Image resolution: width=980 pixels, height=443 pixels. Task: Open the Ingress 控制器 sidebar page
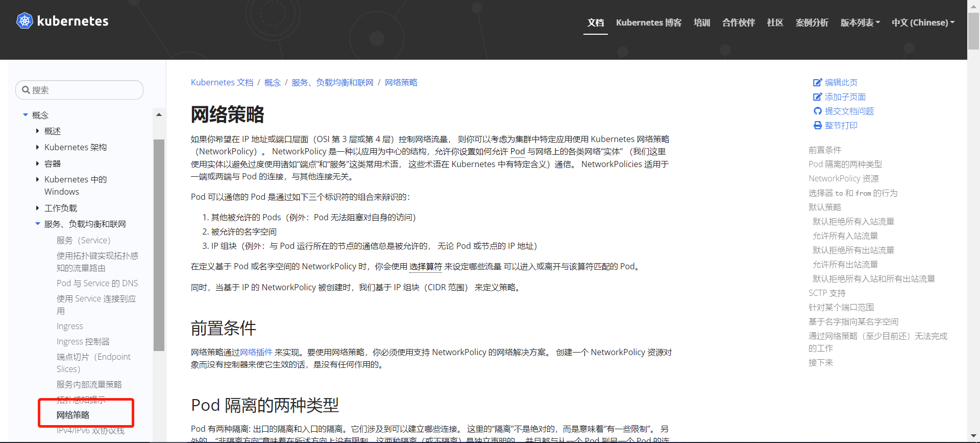pos(83,341)
